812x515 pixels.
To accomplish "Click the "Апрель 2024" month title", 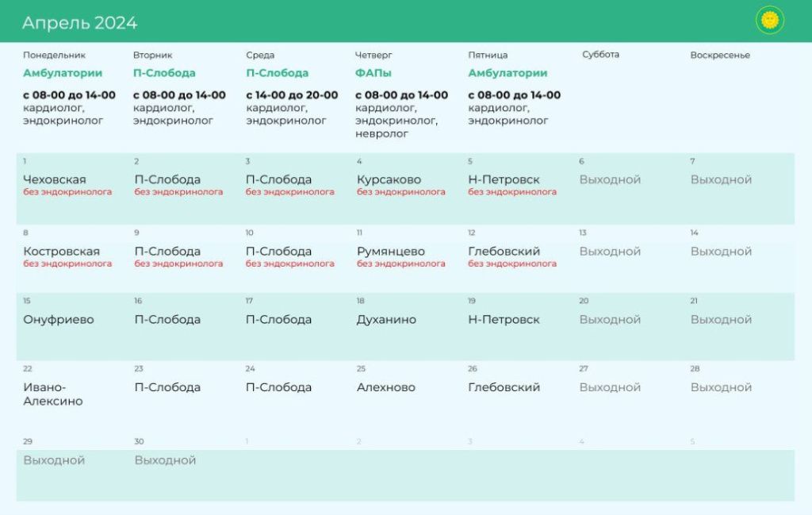I will tap(79, 23).
